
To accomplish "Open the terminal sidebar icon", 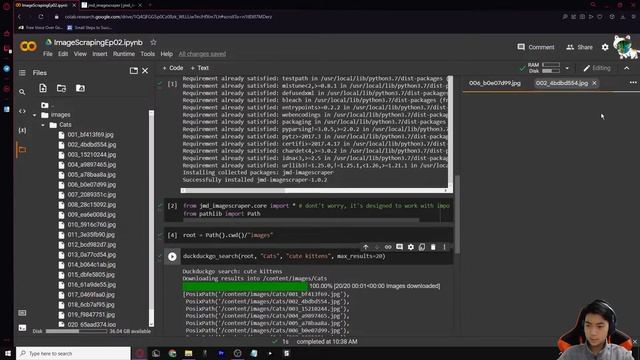I will (x=22, y=328).
